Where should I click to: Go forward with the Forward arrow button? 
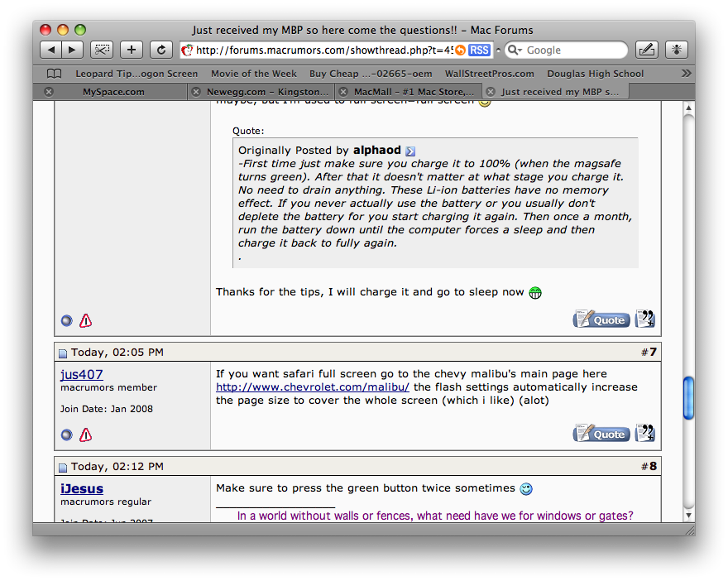tap(73, 50)
